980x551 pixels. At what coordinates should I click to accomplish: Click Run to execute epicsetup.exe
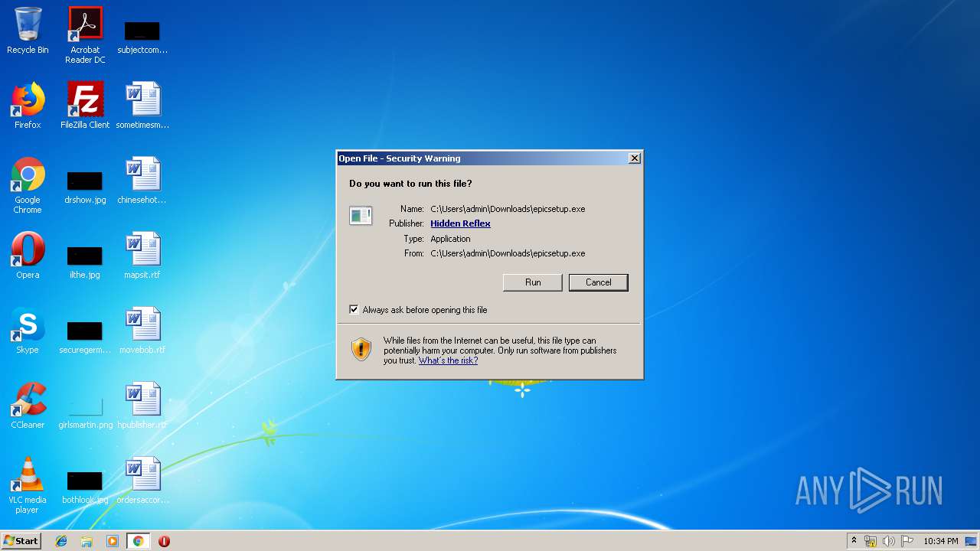click(x=533, y=282)
